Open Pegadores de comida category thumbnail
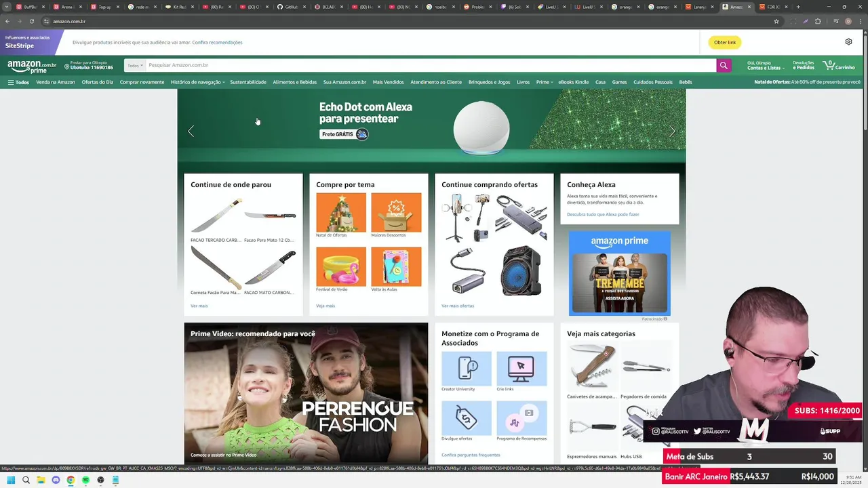This screenshot has width=868, height=488. 646,367
